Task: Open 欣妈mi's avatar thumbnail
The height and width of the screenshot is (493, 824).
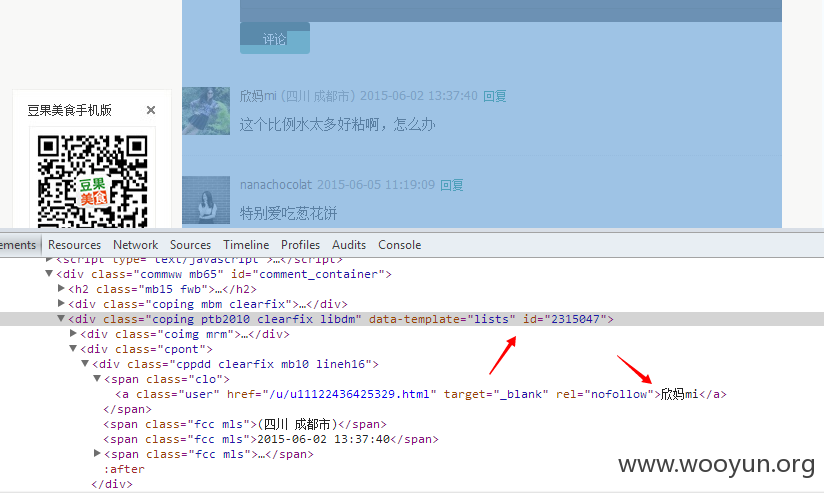Action: (206, 111)
